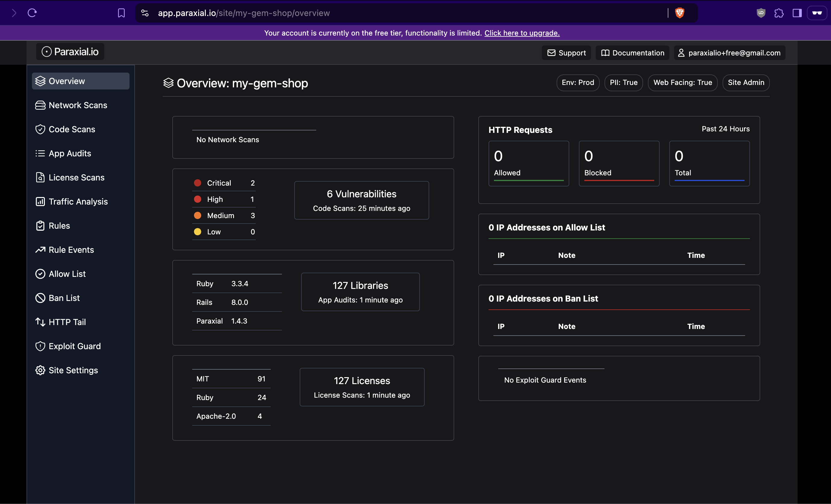Click the yellow Low severity dot

coord(198,232)
